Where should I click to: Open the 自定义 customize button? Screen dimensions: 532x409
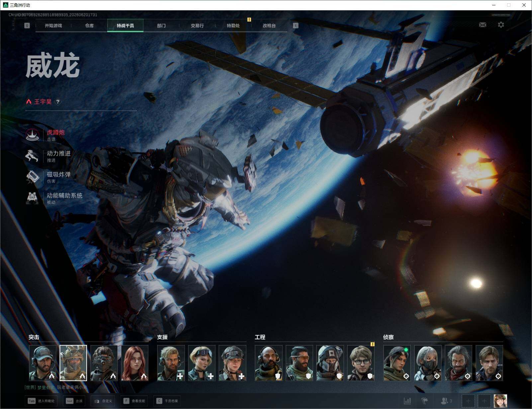click(102, 401)
